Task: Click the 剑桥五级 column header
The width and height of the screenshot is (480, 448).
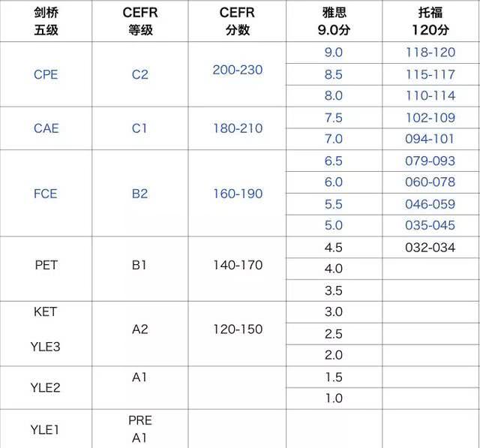Action: pyautogui.click(x=46, y=21)
